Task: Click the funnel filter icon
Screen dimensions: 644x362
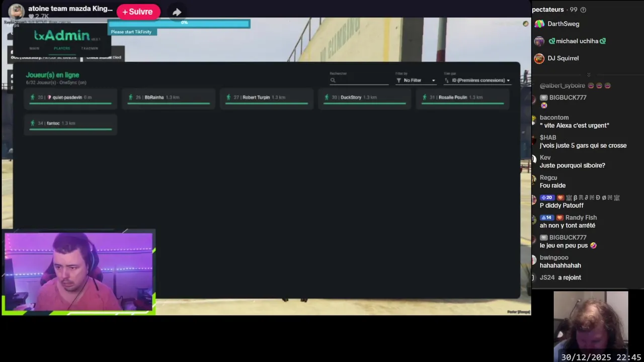Action: coord(398,80)
